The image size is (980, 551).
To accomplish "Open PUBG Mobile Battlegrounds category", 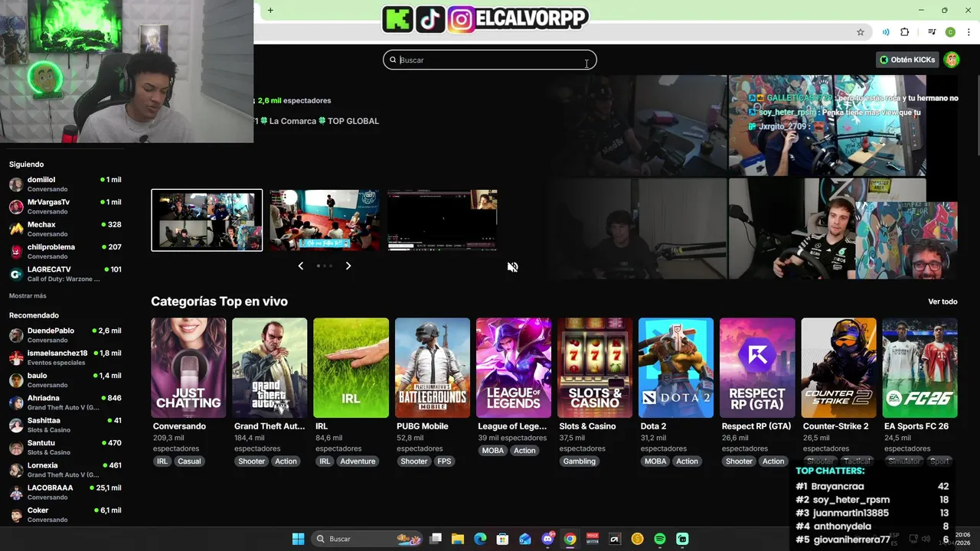I will point(433,368).
